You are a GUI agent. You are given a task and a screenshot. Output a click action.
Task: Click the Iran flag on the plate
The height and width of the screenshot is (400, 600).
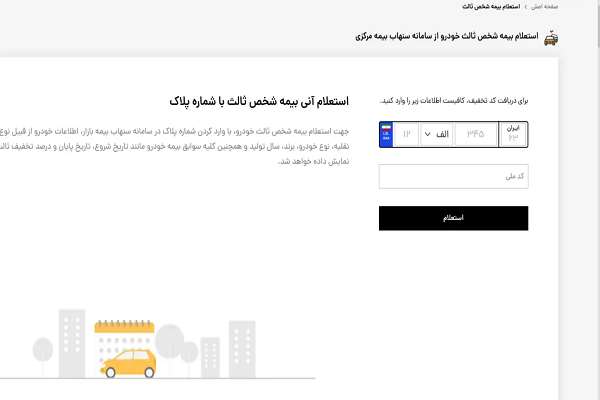(x=385, y=128)
